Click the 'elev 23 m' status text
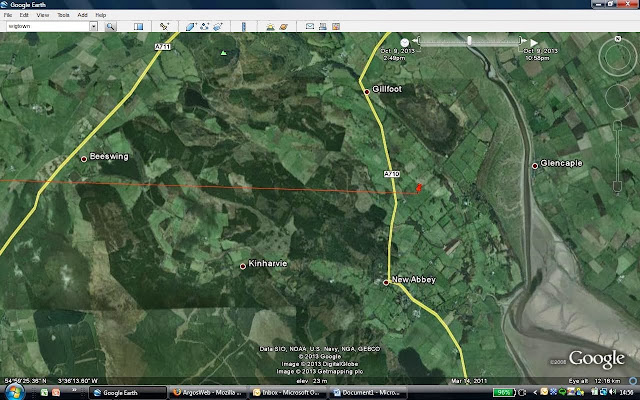Viewport: 640px width, 400px height. point(311,381)
